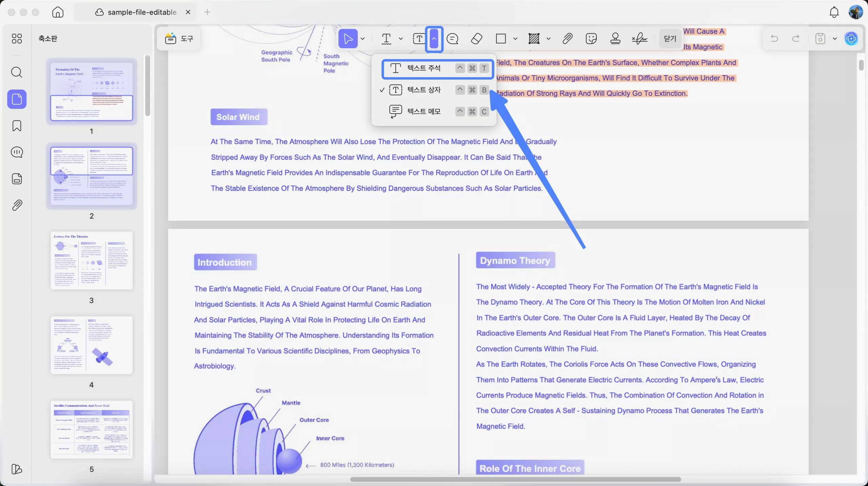Select the comment note tool
The image size is (868, 486).
(x=452, y=39)
